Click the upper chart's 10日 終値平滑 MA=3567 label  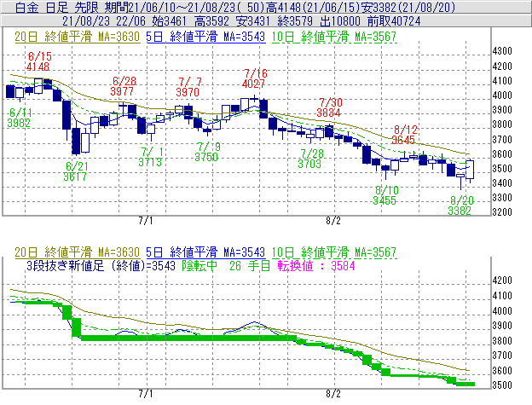coord(334,37)
